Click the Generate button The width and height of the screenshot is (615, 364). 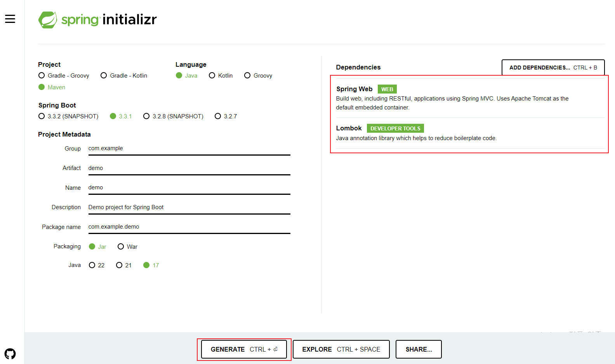(x=244, y=349)
